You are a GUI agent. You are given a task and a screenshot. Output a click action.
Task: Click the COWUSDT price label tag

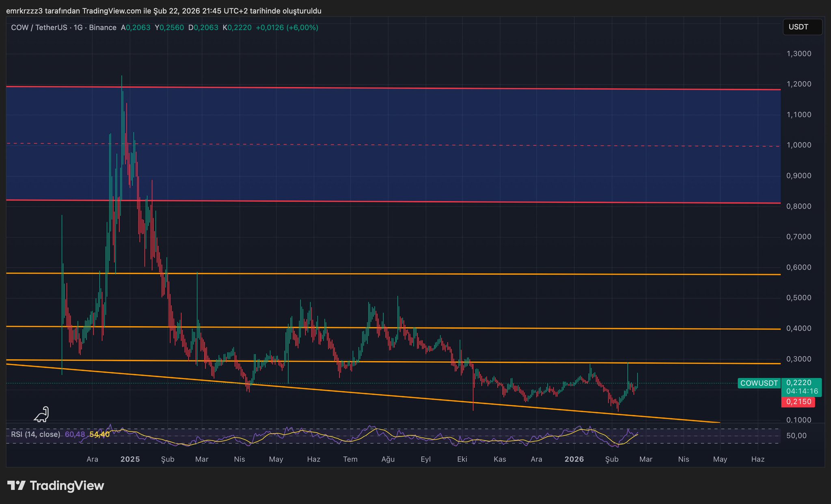point(759,383)
